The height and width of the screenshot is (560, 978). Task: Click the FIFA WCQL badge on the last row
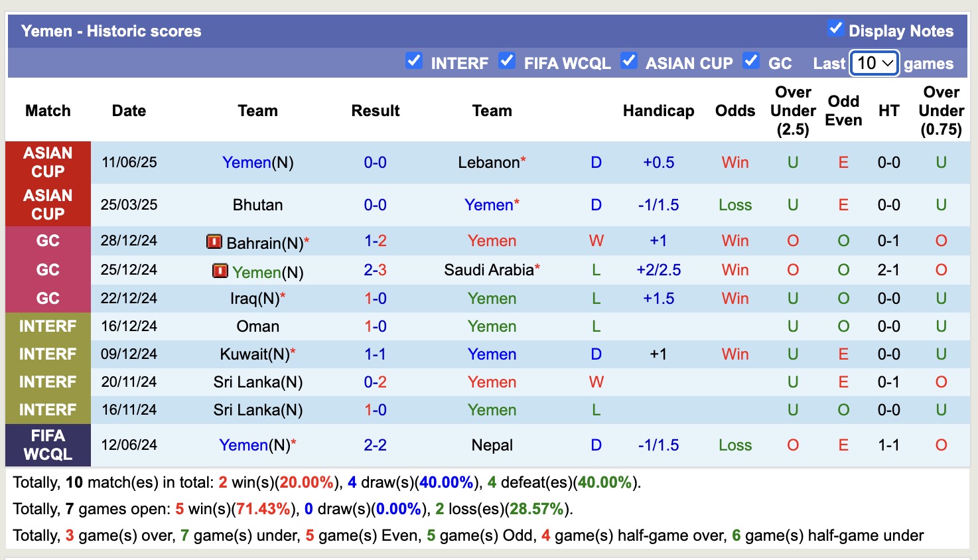[x=48, y=445]
